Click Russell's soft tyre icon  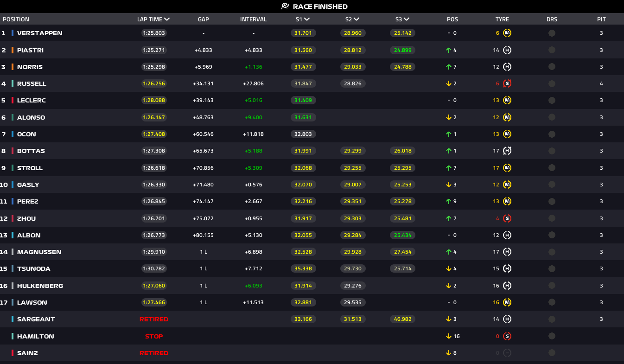point(507,84)
